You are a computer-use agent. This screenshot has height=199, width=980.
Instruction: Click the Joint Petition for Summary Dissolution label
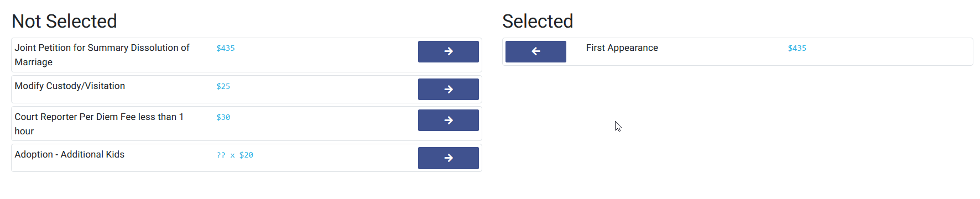tap(102, 55)
